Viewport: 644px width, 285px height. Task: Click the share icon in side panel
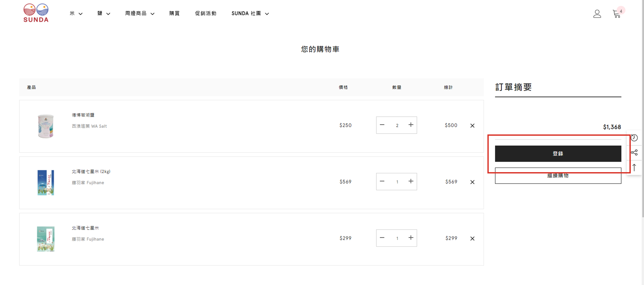point(634,152)
